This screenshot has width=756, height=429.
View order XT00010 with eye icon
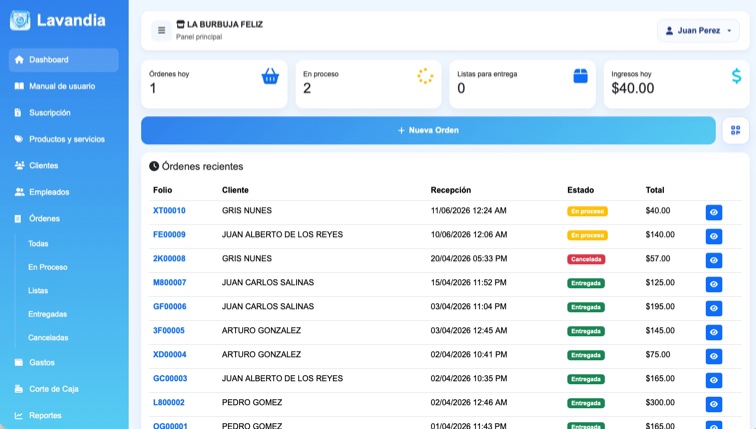pos(714,212)
